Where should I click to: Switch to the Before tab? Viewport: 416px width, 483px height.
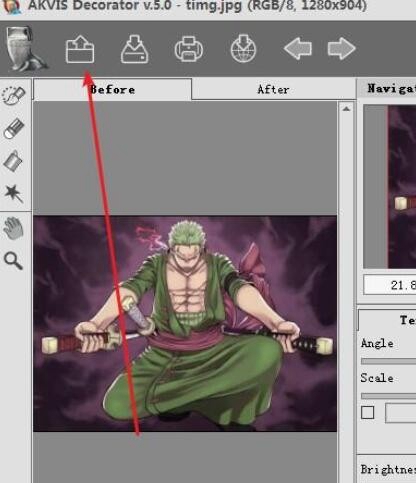tap(113, 89)
